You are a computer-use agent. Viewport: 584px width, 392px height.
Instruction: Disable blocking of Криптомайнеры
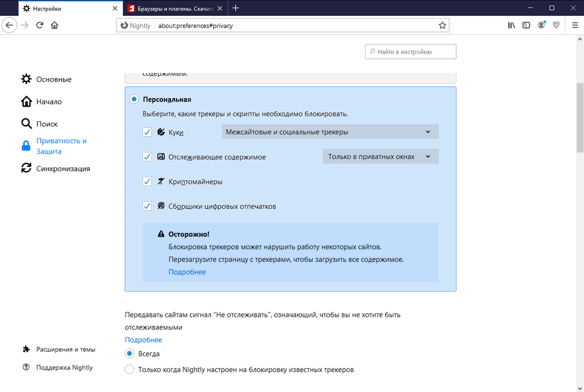[147, 181]
